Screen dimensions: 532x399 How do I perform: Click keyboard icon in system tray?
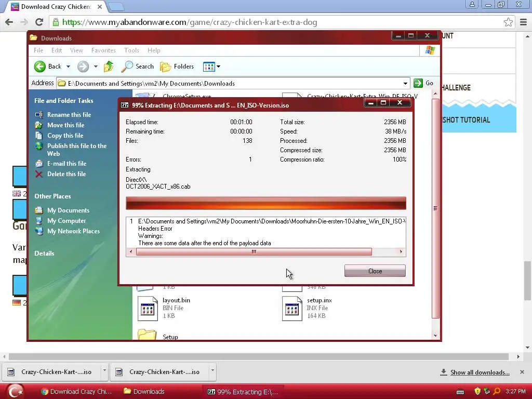coord(460,392)
